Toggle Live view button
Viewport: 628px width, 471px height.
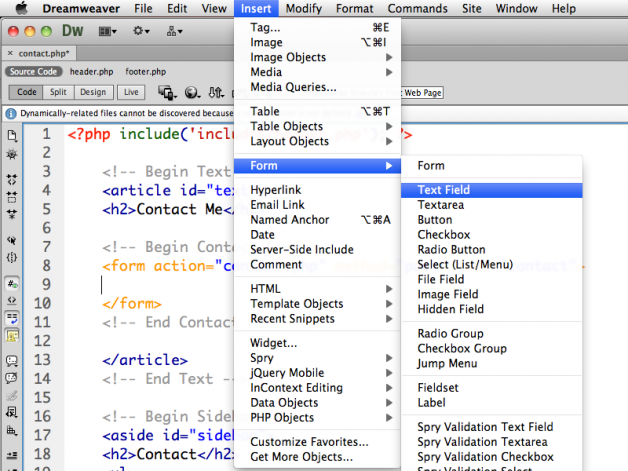click(131, 92)
